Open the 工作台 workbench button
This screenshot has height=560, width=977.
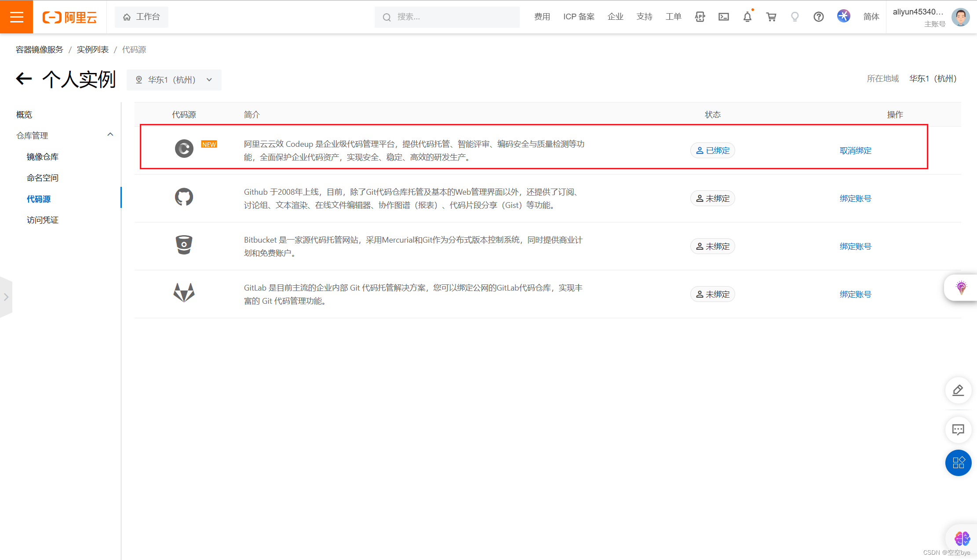[141, 17]
